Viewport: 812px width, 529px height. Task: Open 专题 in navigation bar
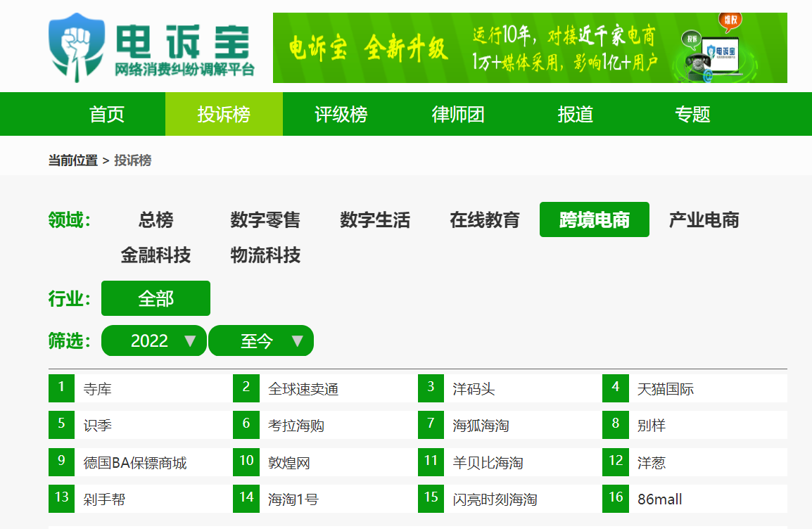692,114
